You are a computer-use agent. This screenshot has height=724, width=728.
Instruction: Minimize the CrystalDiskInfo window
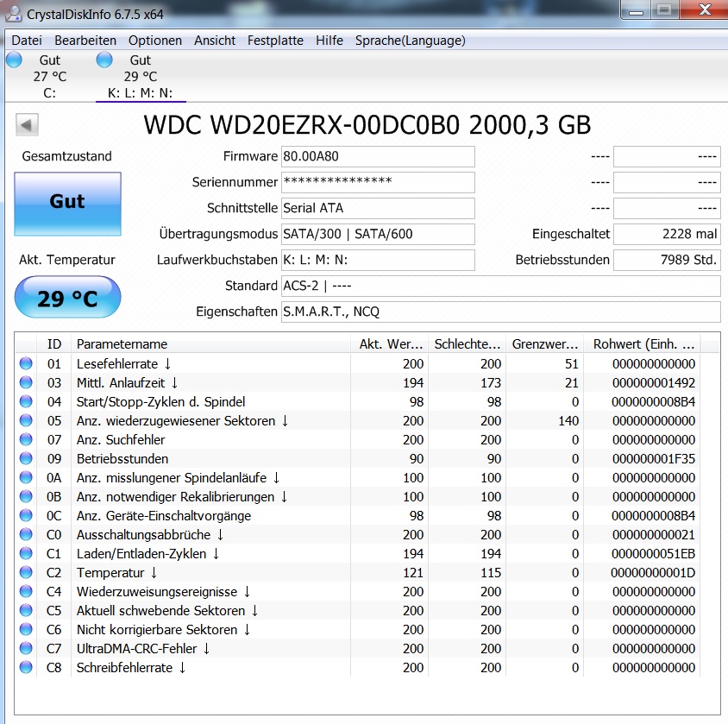[x=636, y=10]
